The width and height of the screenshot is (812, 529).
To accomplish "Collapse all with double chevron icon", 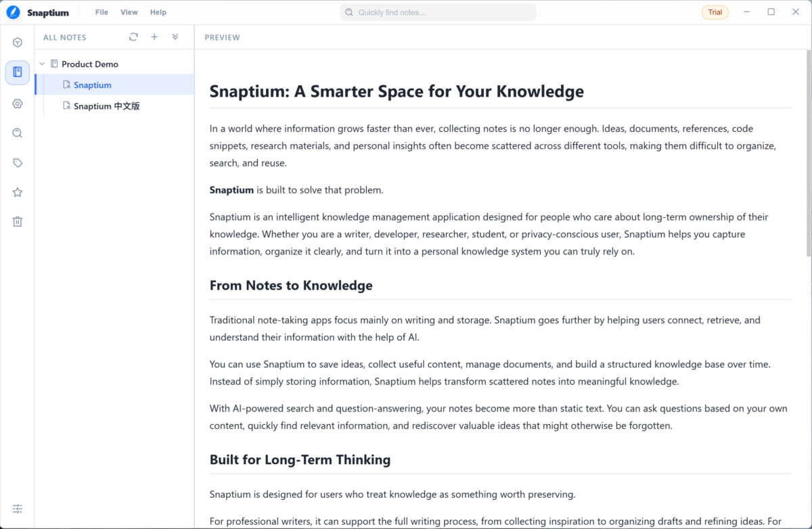I will (175, 37).
